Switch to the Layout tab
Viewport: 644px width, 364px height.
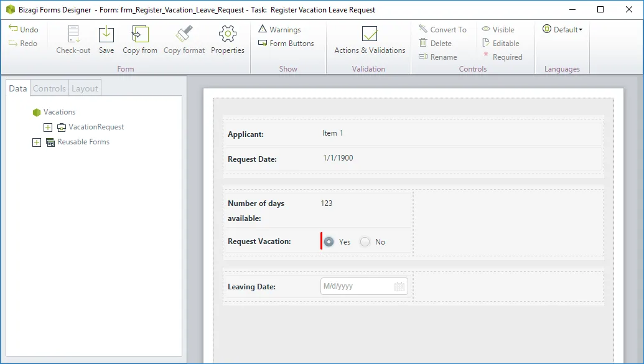click(85, 88)
